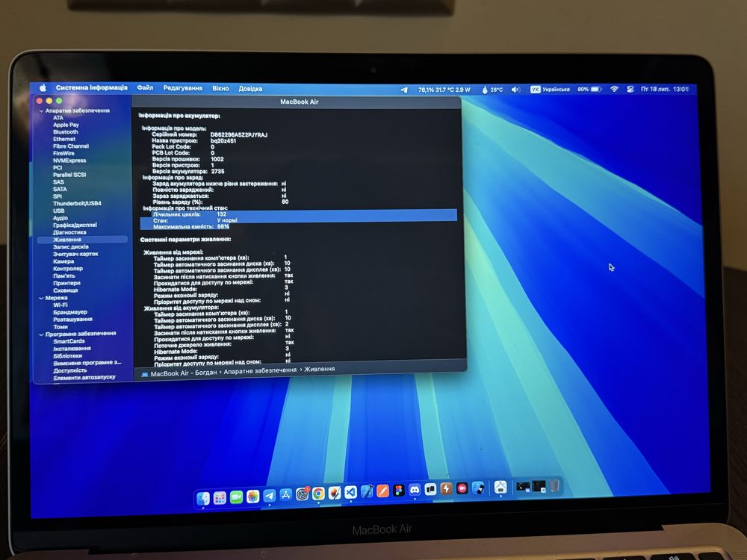Open the Wi-Fi status menu
Screen dimensions: 747x560
click(615, 89)
